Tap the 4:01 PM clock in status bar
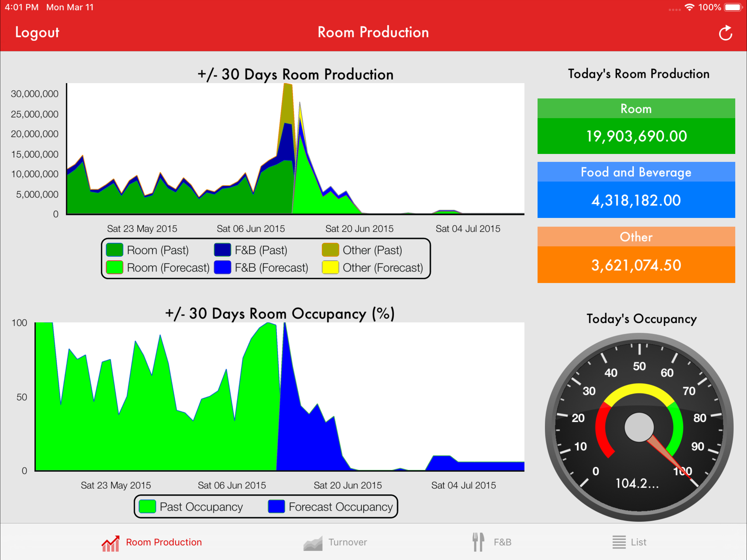Viewport: 747px width, 560px height. 22,7
